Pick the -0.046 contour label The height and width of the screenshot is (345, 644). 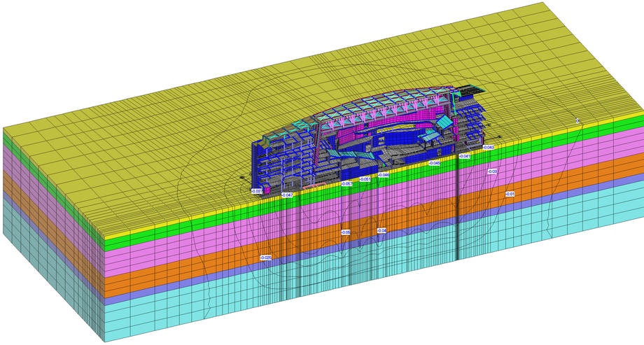[383, 175]
